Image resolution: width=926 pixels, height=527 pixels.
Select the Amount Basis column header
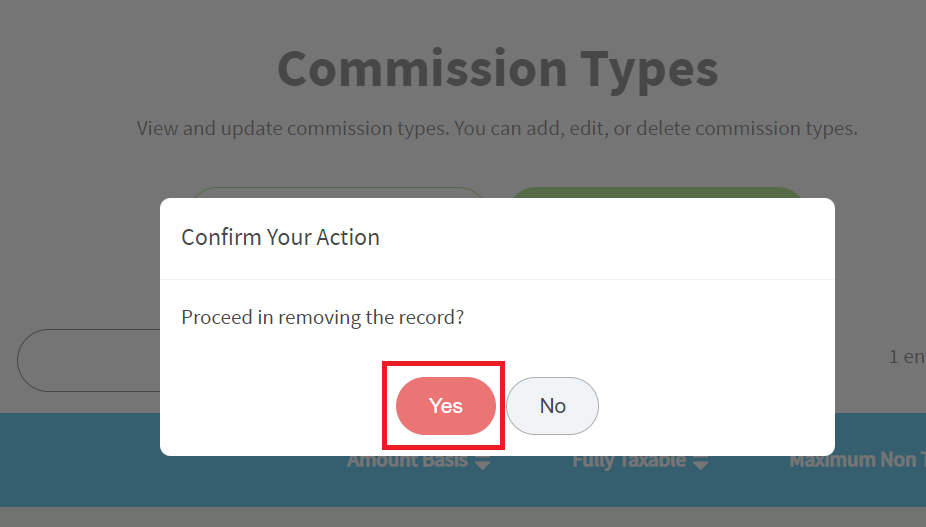click(407, 461)
